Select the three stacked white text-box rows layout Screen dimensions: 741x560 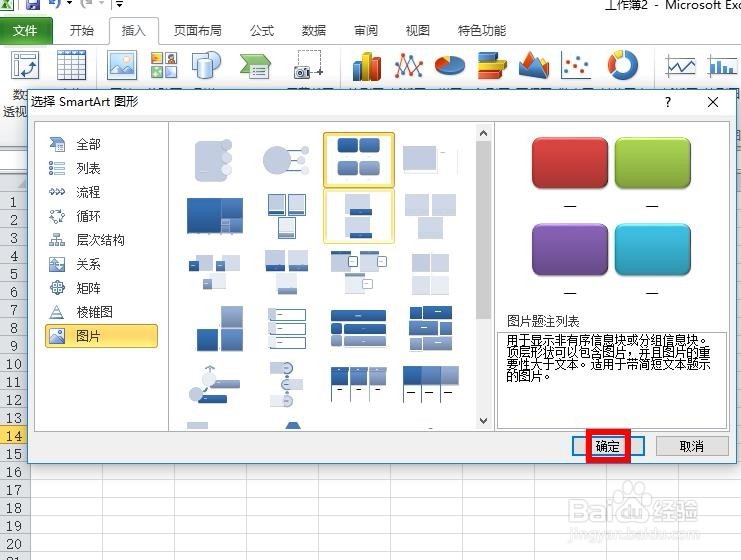click(x=287, y=328)
